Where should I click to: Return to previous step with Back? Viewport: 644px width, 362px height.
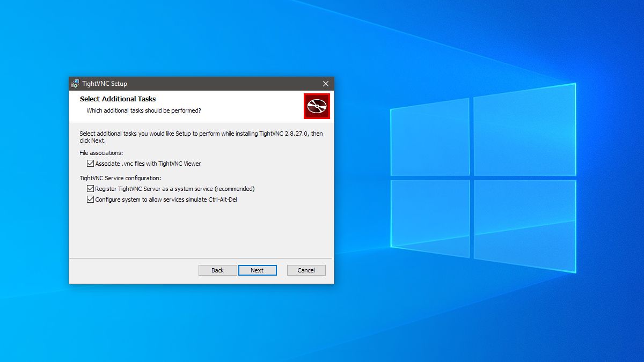click(218, 270)
